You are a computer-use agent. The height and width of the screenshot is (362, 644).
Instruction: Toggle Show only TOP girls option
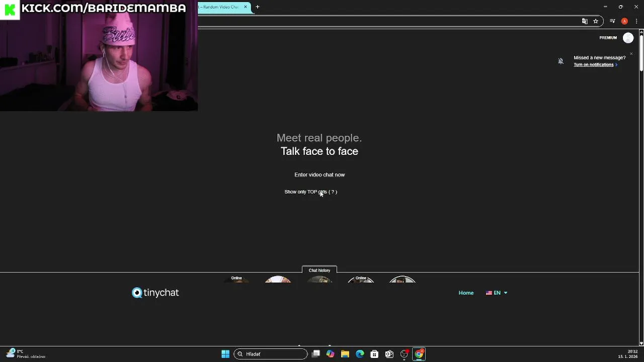[305, 192]
